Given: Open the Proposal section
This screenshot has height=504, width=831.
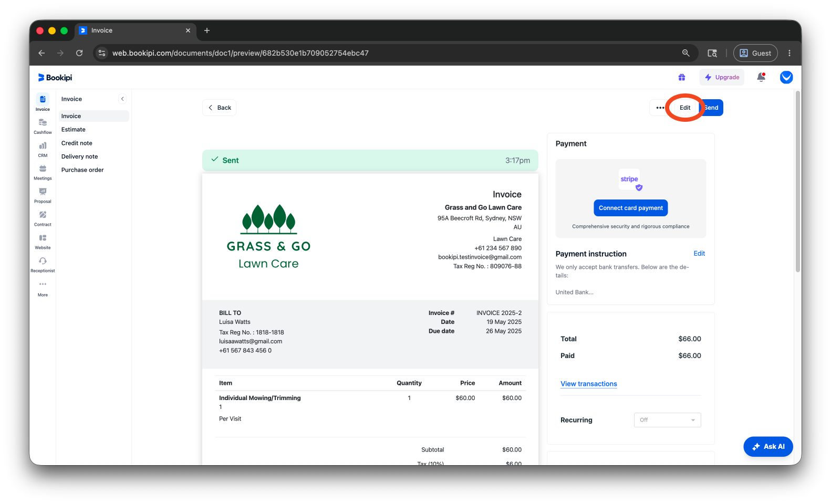Looking at the screenshot, I should click(x=43, y=195).
